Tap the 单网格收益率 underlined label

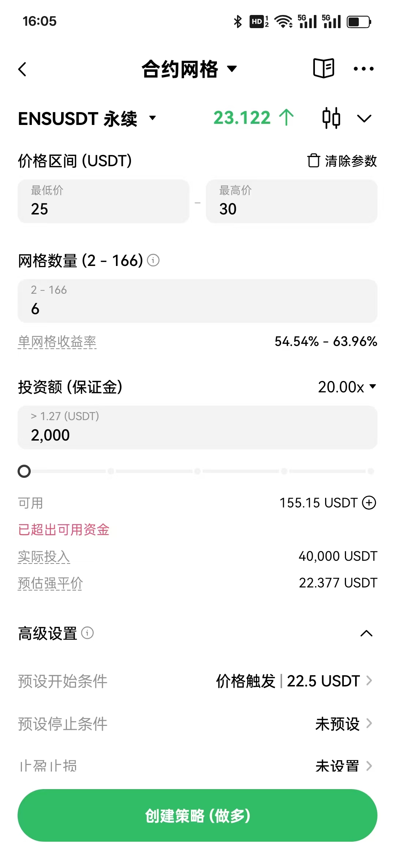(x=57, y=342)
